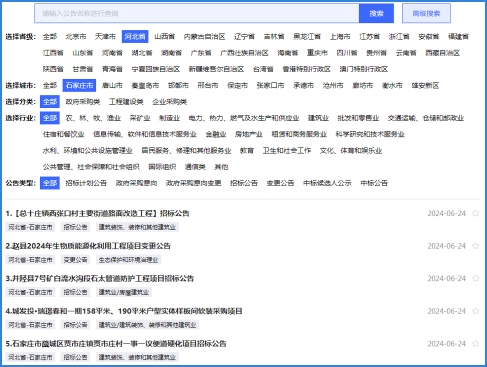The width and height of the screenshot is (487, 367).
Task: Filter by 政府采购类 category
Action: pos(83,102)
